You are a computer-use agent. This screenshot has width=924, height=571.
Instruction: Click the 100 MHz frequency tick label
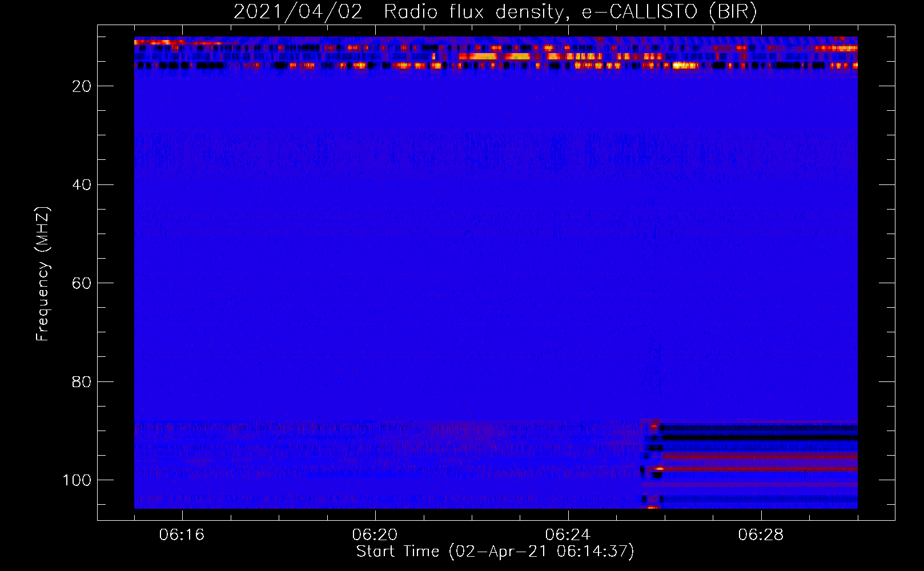[77, 480]
